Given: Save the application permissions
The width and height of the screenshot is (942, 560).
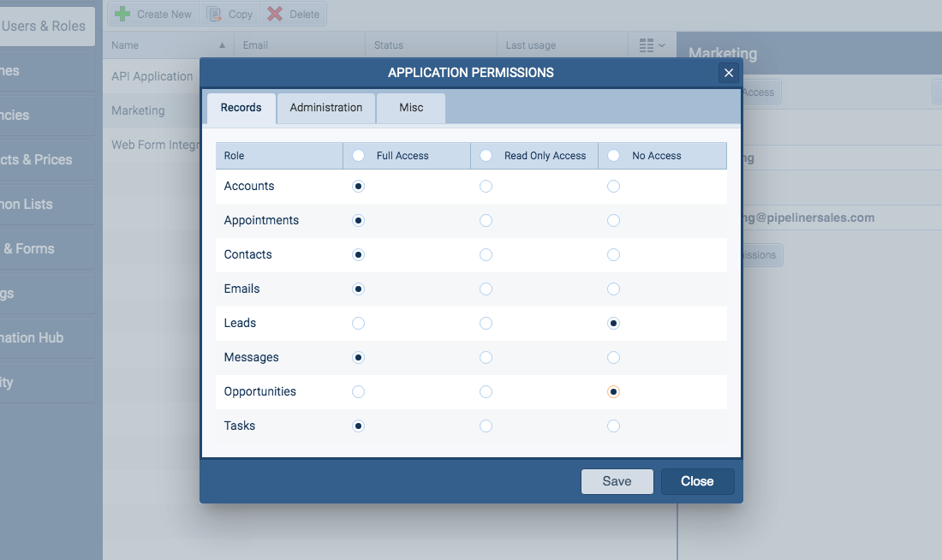Looking at the screenshot, I should click(617, 481).
